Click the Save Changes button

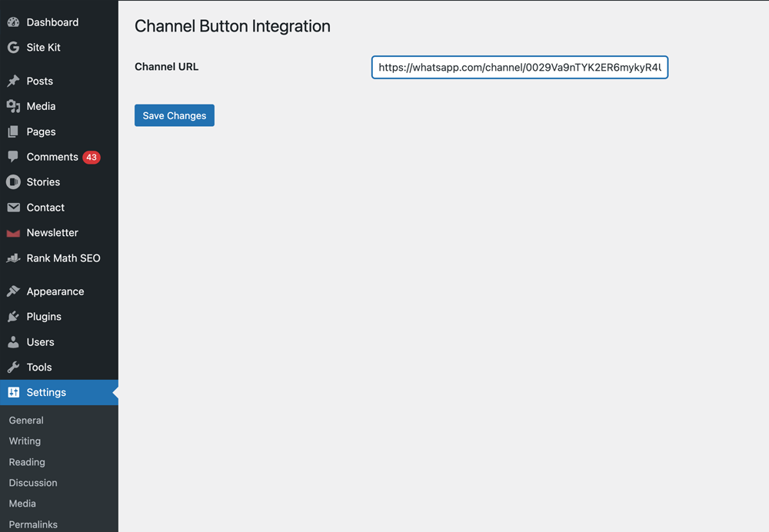(x=175, y=115)
